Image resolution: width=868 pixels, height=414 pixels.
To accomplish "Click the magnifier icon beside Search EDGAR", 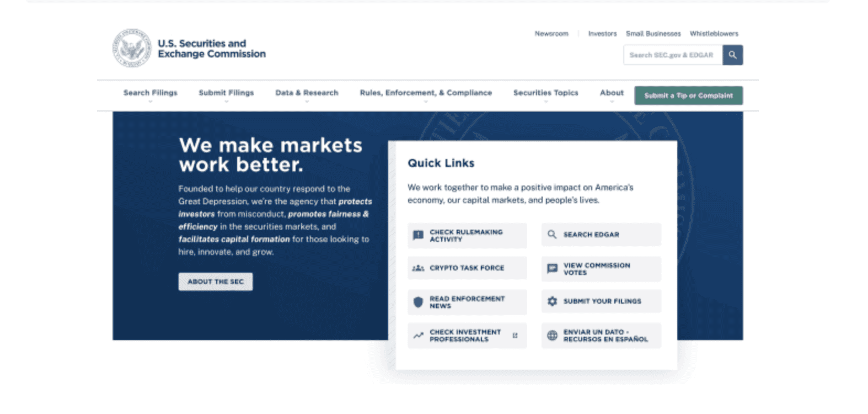I will (x=552, y=235).
